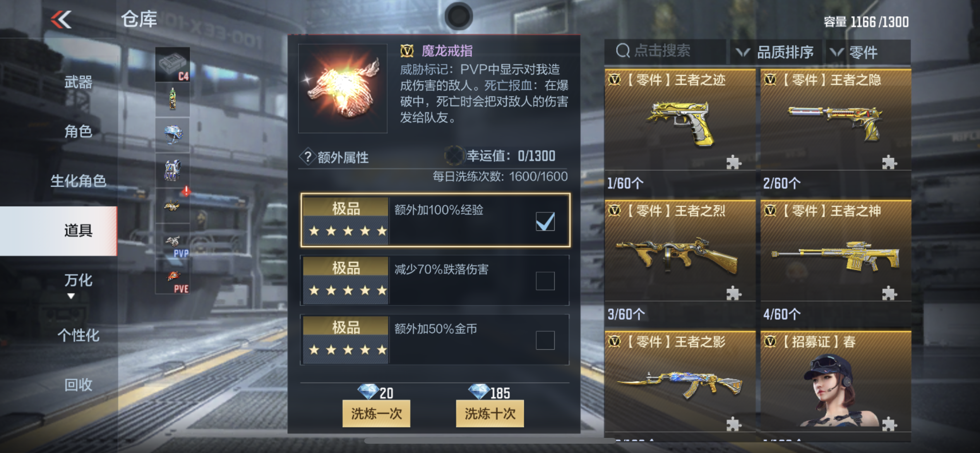The width and height of the screenshot is (980, 453).
Task: Tap the back double-arrow icon
Action: tap(61, 19)
